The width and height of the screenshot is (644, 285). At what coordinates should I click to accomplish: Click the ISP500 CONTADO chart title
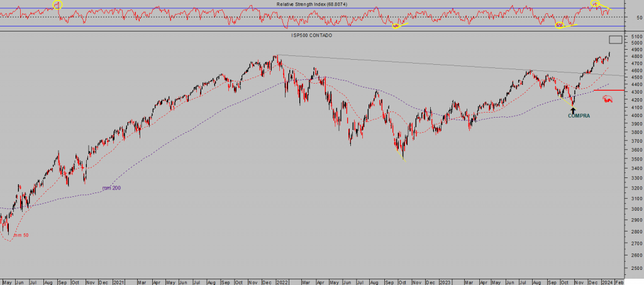point(311,36)
